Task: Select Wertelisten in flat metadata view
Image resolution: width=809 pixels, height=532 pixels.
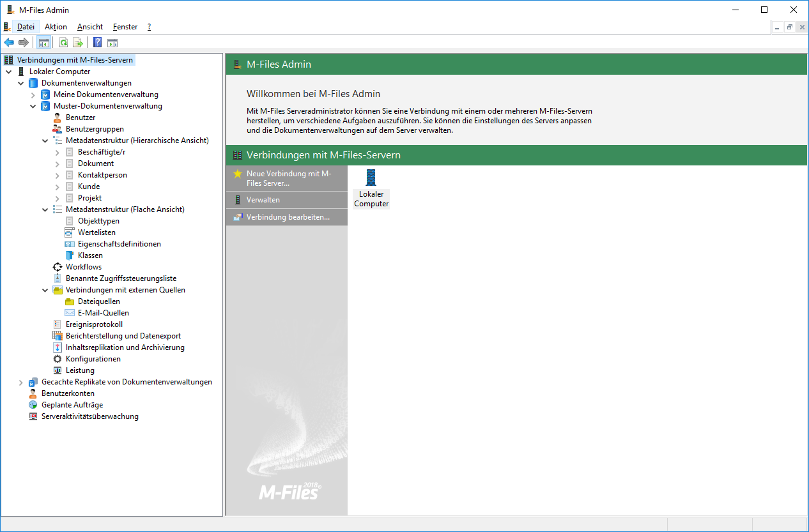Action: coord(96,232)
